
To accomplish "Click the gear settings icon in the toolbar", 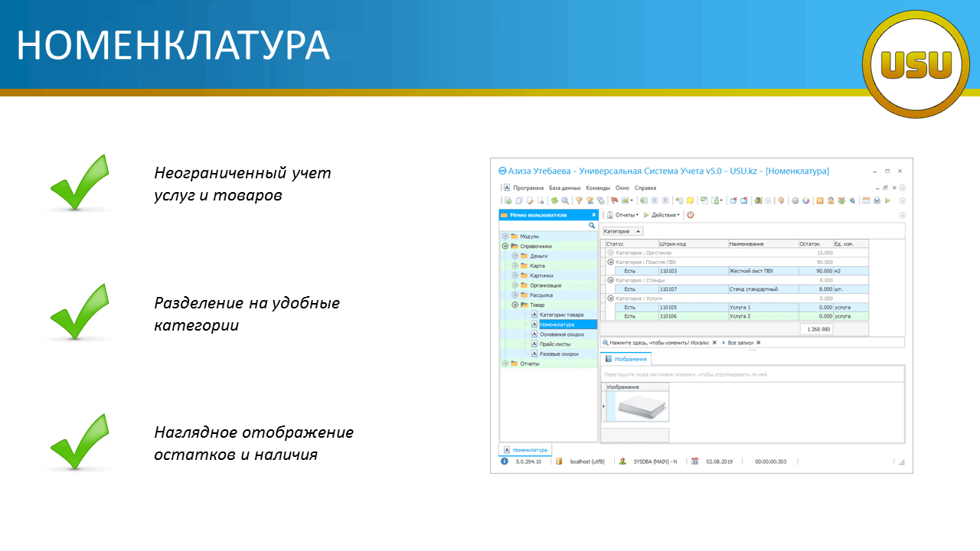I will click(x=795, y=201).
